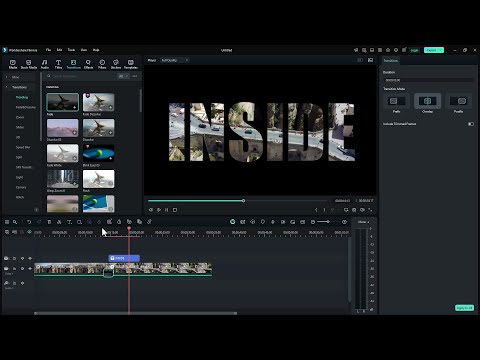
Task: Step back one frame in preview
Action: 151,210
